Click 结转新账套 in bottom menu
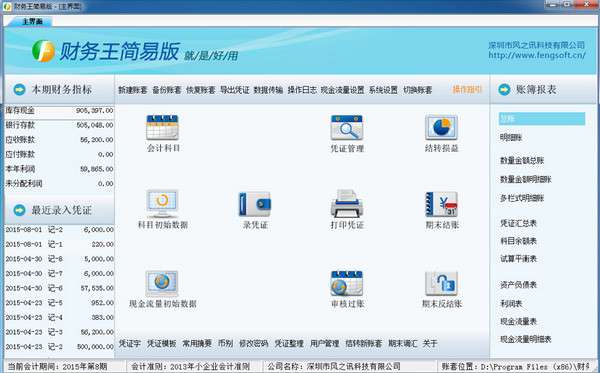 (x=364, y=344)
